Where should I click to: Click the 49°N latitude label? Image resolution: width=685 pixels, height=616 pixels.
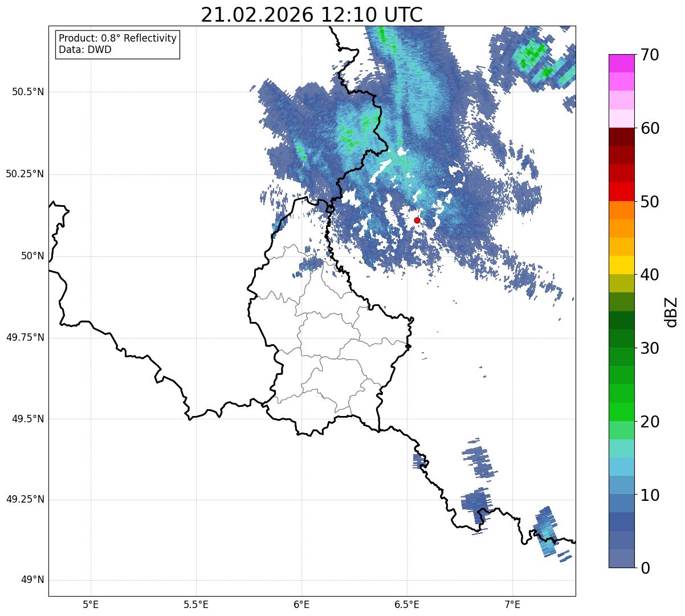[x=32, y=580]
